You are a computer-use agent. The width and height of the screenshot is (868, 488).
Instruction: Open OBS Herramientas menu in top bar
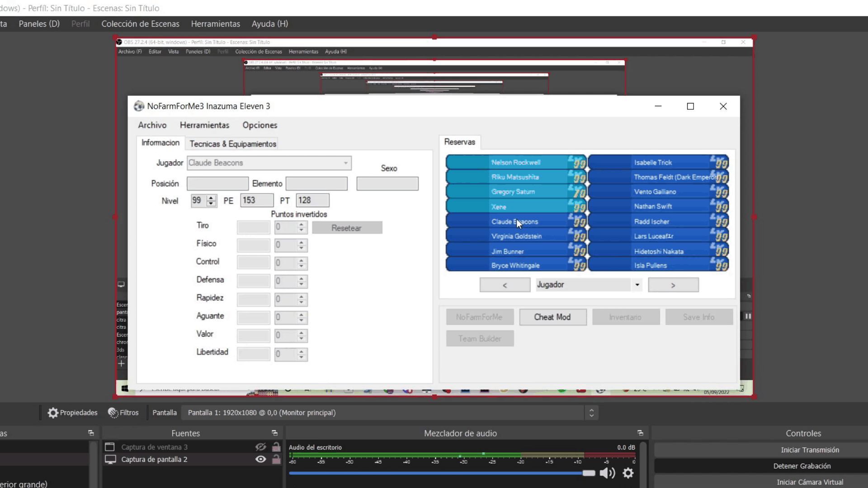216,24
